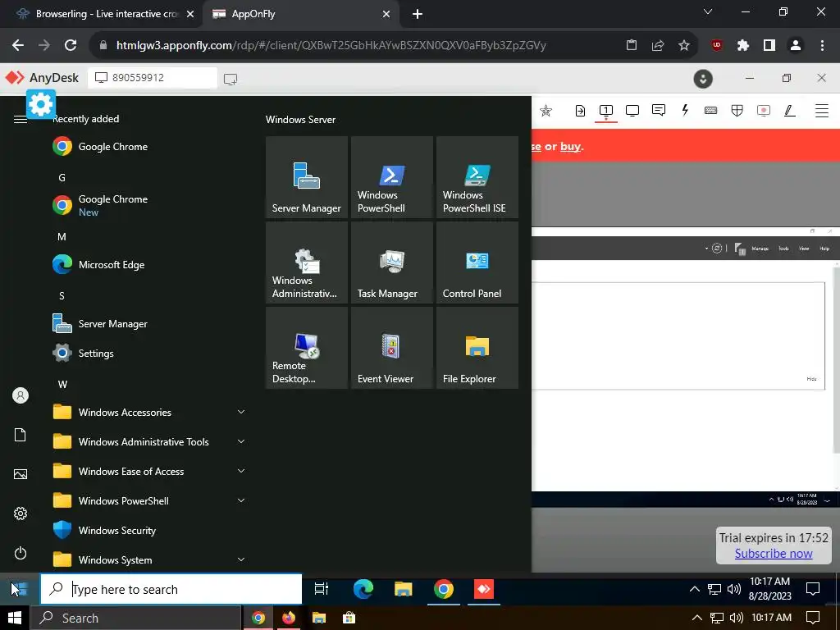The width and height of the screenshot is (840, 630).
Task: Open AnyDesk actions lightning icon
Action: click(x=685, y=111)
